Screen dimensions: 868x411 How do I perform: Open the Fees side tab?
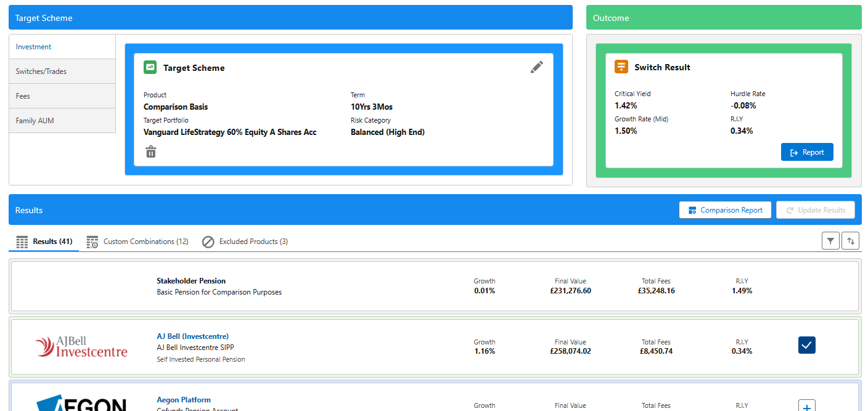62,96
